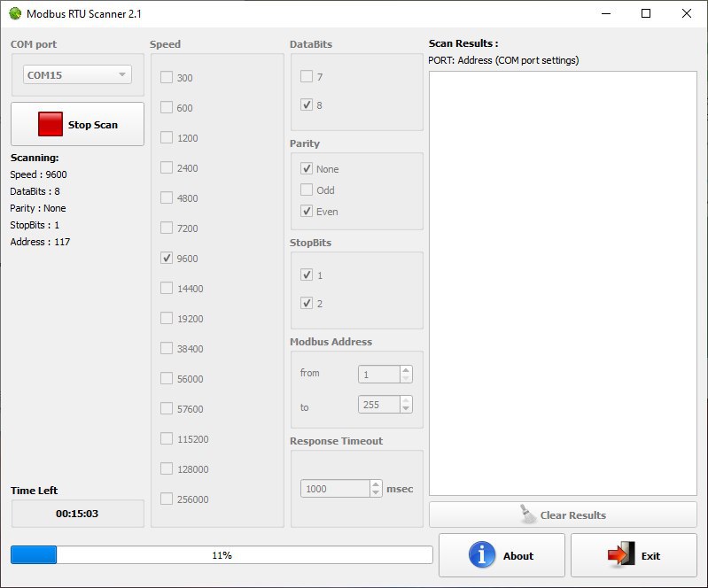Minimize the Modbus RTU Scanner window

click(x=606, y=13)
